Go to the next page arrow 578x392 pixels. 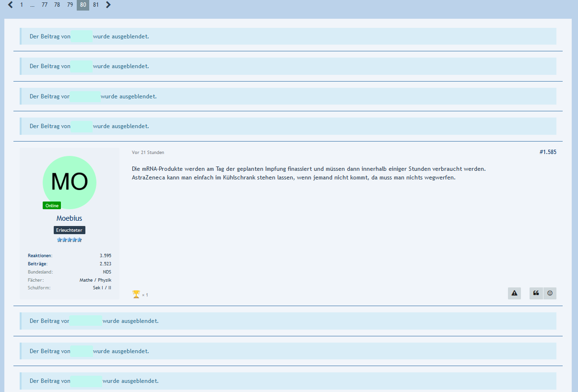pyautogui.click(x=108, y=5)
